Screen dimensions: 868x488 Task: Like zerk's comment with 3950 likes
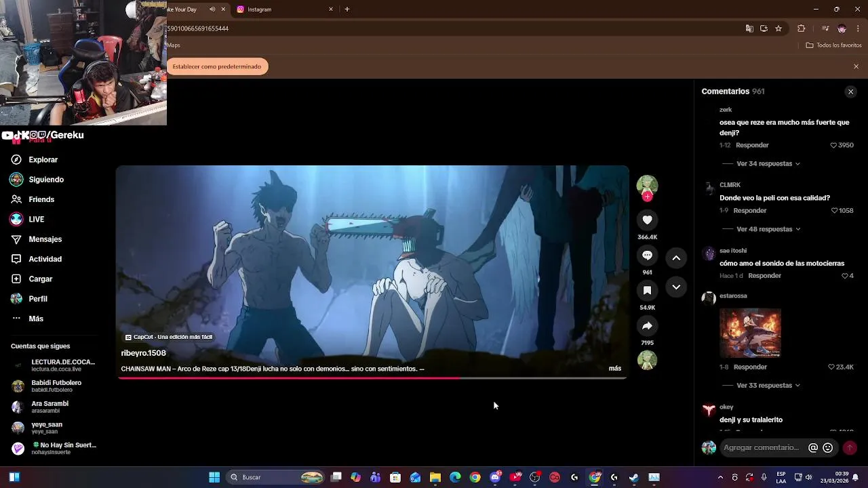click(834, 145)
